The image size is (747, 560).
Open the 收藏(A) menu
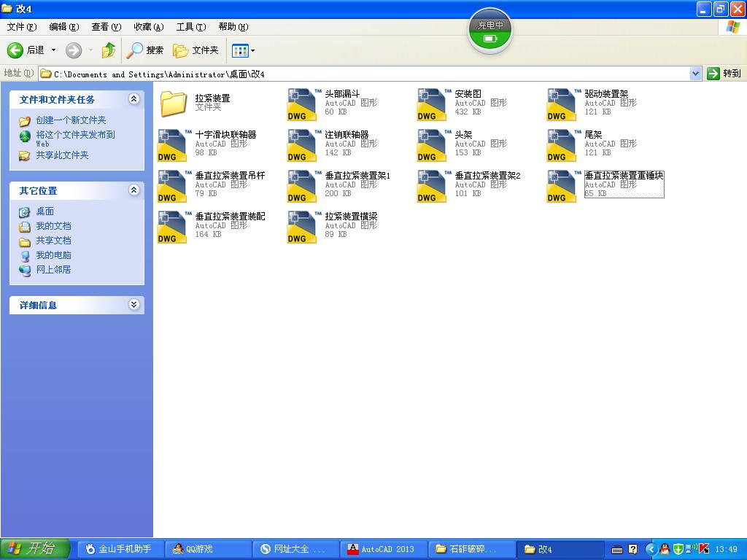click(x=149, y=27)
